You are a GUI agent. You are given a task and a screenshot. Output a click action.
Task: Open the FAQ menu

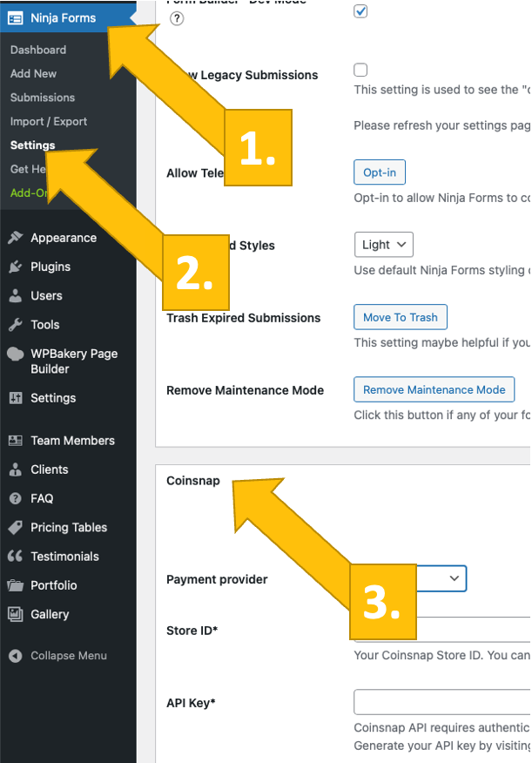[42, 498]
